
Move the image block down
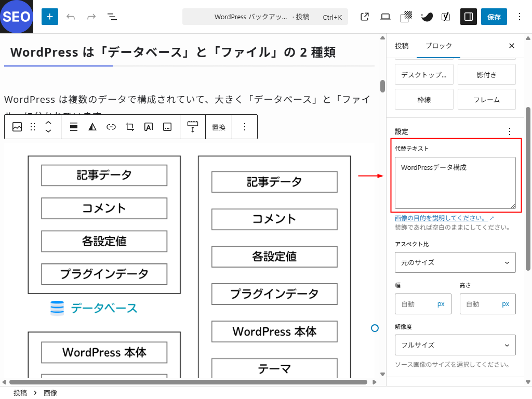48,131
